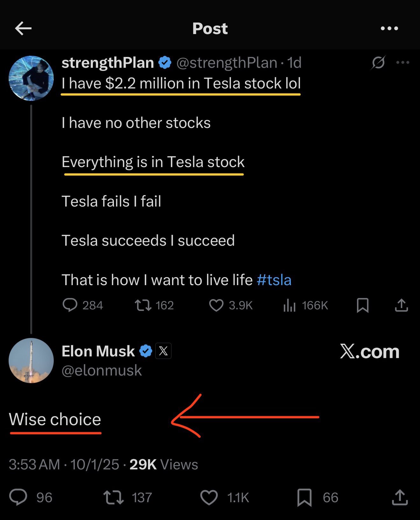Like strengthPlan's post with 3.9K likes

pos(216,306)
